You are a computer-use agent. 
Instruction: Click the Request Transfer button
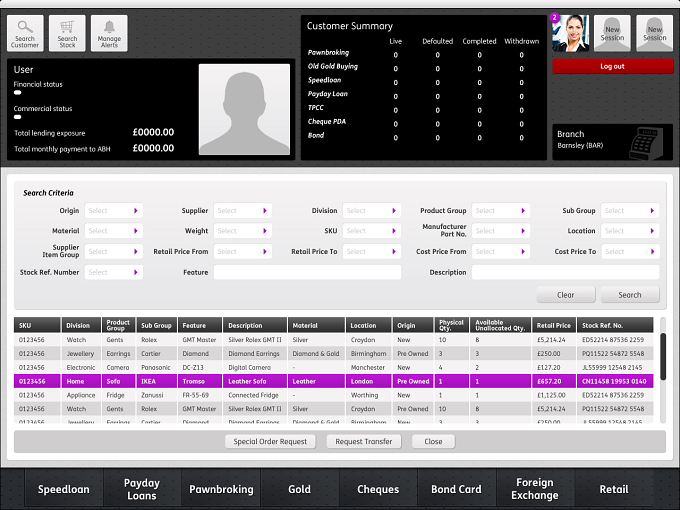tap(363, 441)
